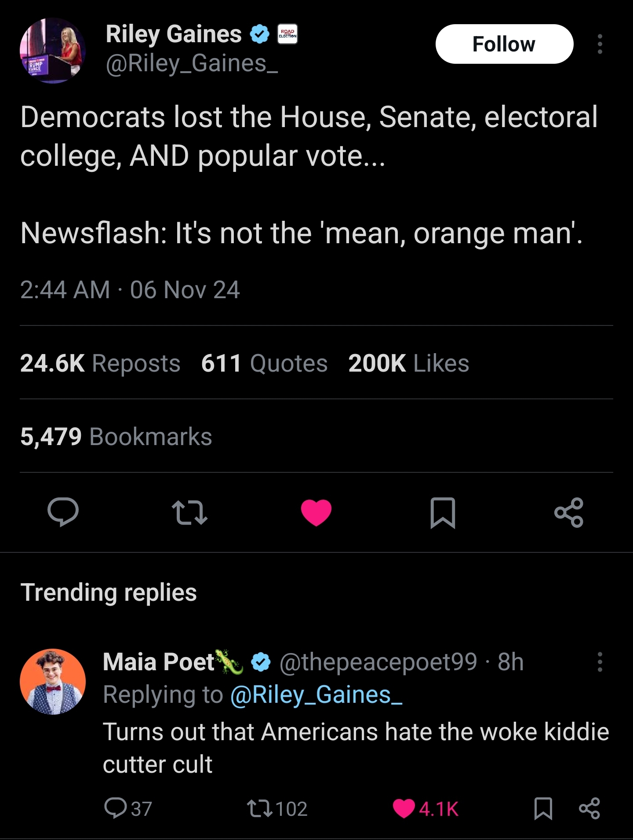Bookmark the main tweet

point(442,512)
